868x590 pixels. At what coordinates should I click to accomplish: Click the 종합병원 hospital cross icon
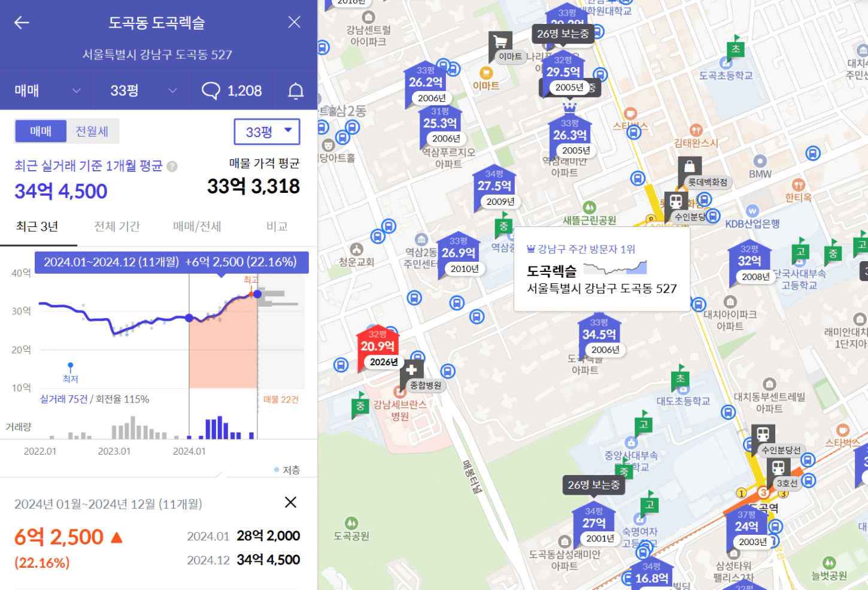click(x=411, y=370)
